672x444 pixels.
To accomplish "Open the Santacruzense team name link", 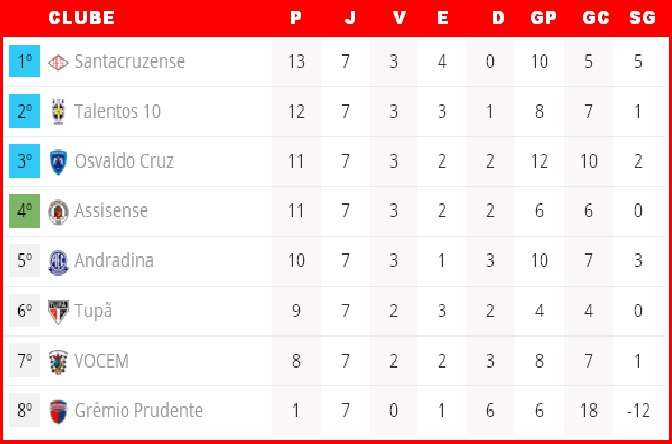I will pyautogui.click(x=129, y=61).
